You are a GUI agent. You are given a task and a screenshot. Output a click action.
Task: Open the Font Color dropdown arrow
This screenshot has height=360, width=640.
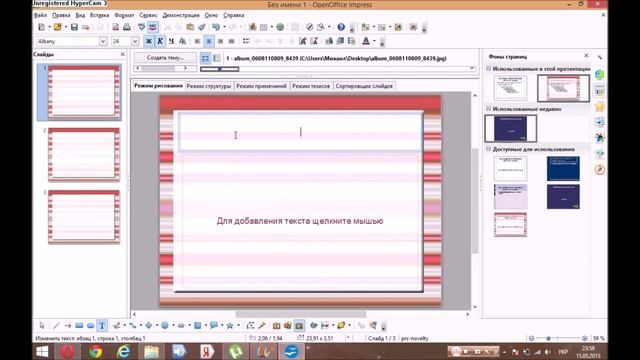(374, 41)
